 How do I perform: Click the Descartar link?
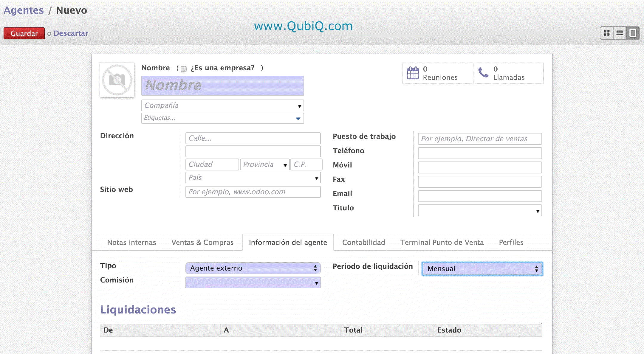click(x=71, y=33)
